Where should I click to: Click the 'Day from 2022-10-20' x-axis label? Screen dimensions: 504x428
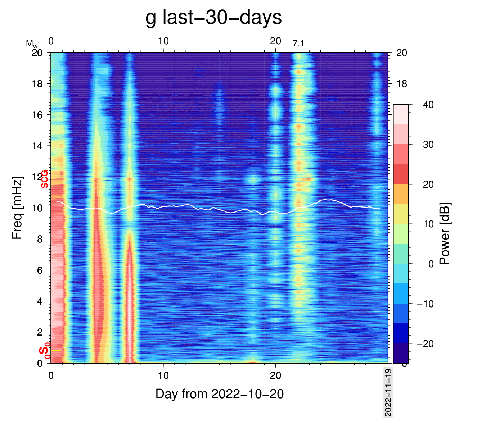coord(220,394)
